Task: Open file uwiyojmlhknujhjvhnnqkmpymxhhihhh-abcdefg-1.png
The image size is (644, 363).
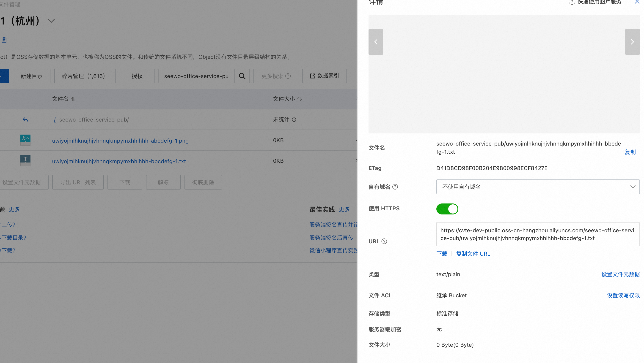Action: pyautogui.click(x=120, y=141)
